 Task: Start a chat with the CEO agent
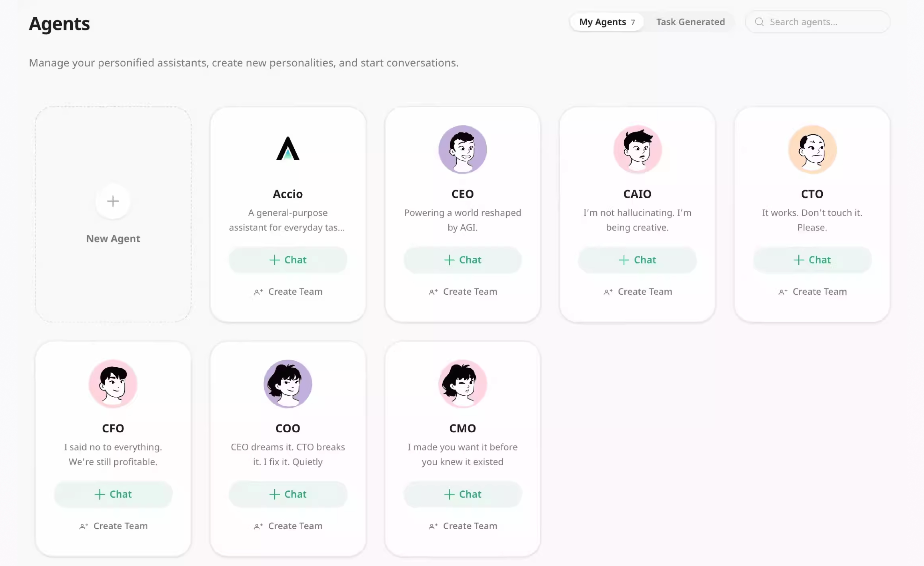tap(462, 260)
